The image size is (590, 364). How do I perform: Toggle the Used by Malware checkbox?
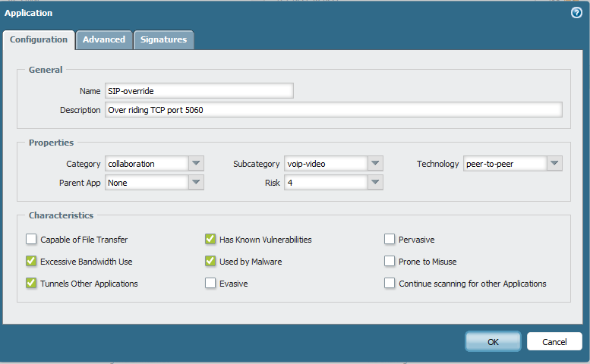tap(210, 262)
